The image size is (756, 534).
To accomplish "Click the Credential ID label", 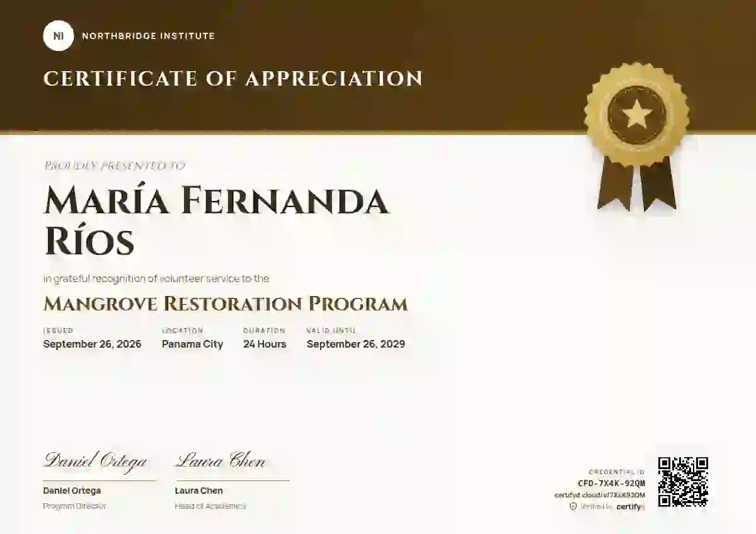I will tap(617, 472).
